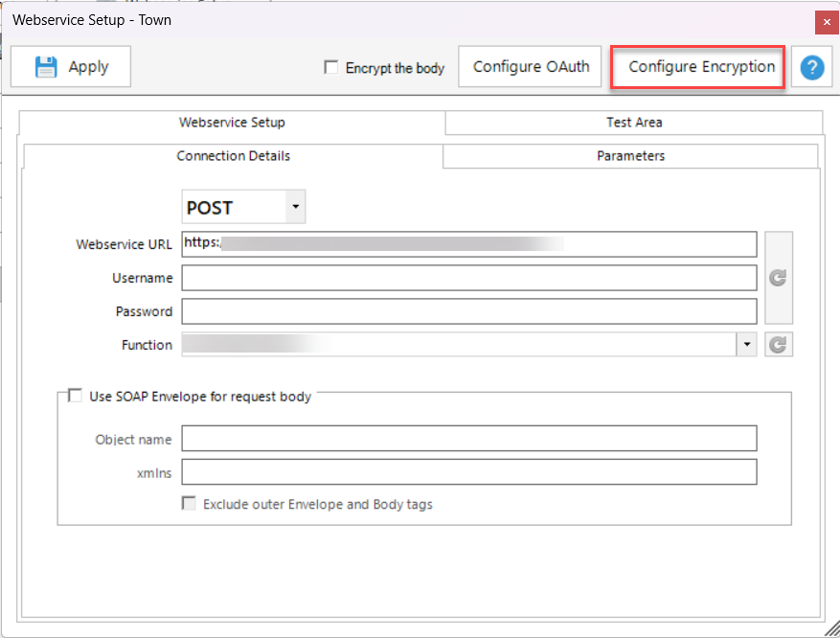Click the Password input box
The width and height of the screenshot is (840, 638).
tap(469, 311)
